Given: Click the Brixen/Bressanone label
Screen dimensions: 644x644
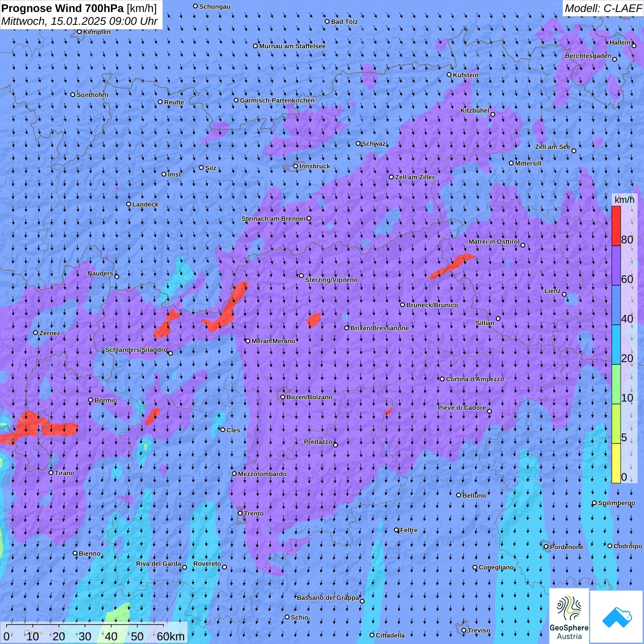Looking at the screenshot, I should pos(379,328).
